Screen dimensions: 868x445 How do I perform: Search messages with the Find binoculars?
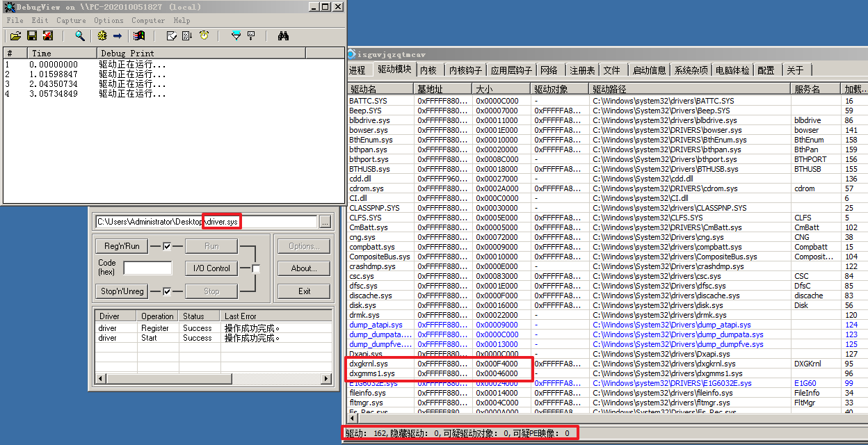(284, 35)
